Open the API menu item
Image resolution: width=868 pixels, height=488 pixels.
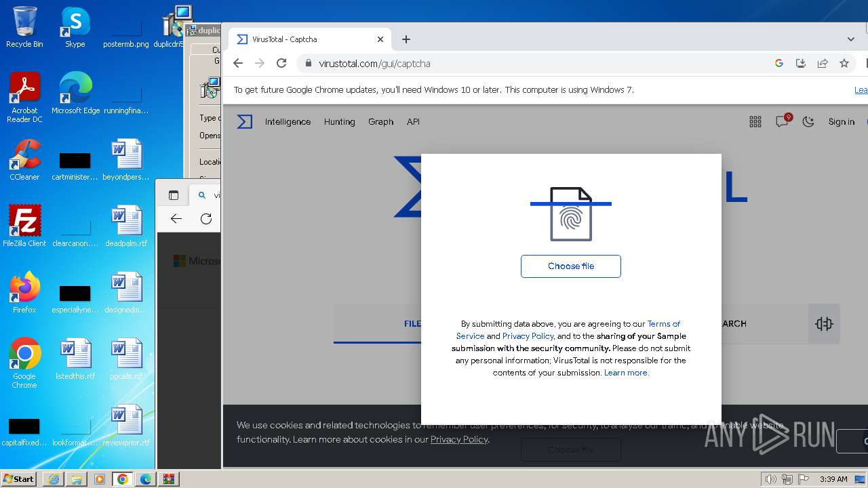pyautogui.click(x=413, y=122)
